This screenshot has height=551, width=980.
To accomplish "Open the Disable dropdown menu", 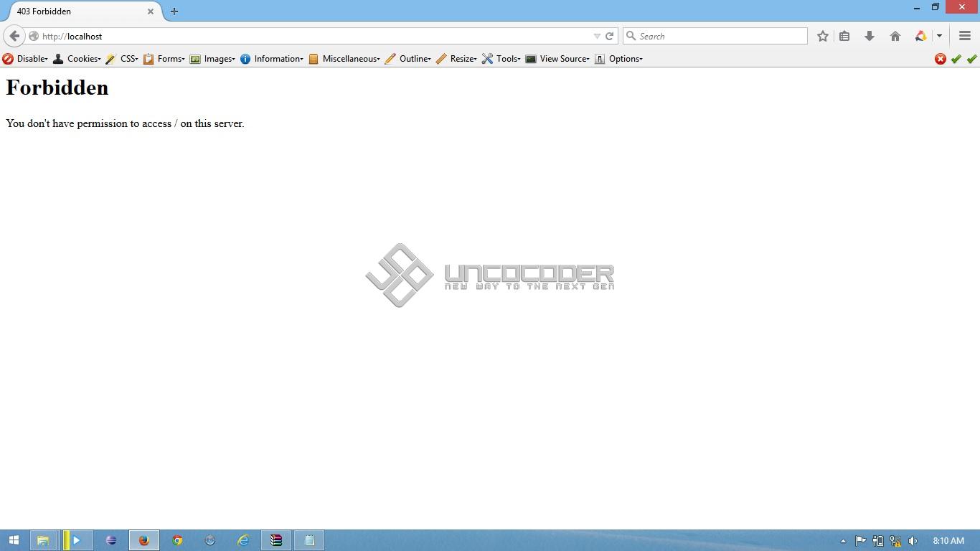I will coord(25,59).
